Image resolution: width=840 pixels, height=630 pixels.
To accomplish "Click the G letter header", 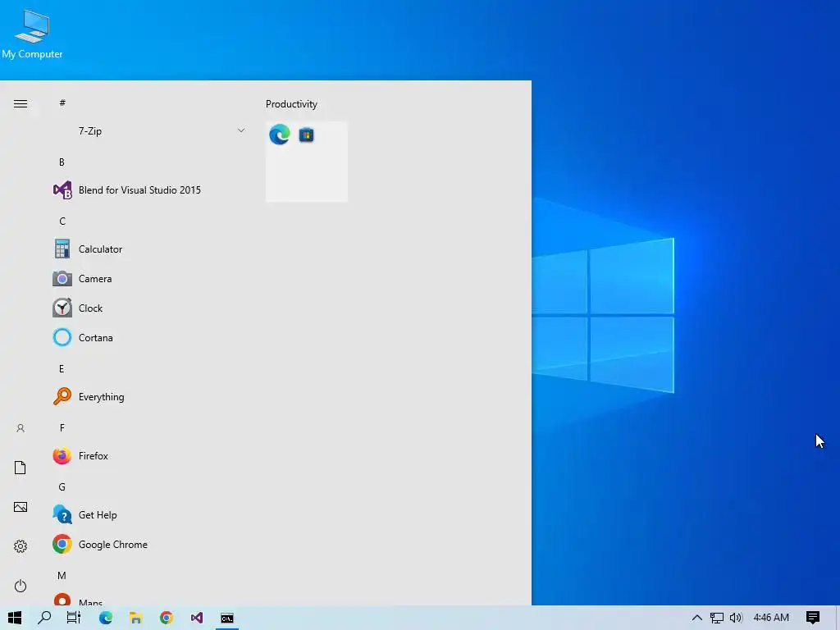I will 62,487.
